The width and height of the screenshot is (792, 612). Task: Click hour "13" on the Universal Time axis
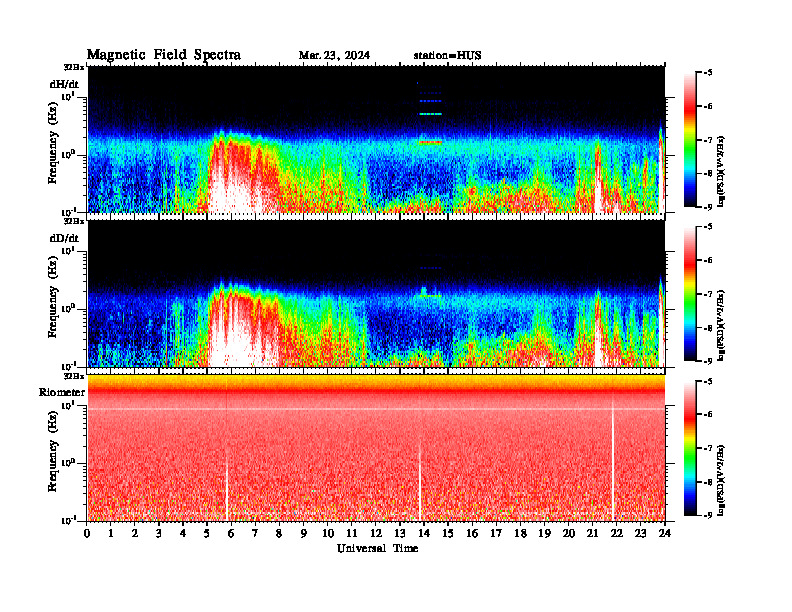400,533
